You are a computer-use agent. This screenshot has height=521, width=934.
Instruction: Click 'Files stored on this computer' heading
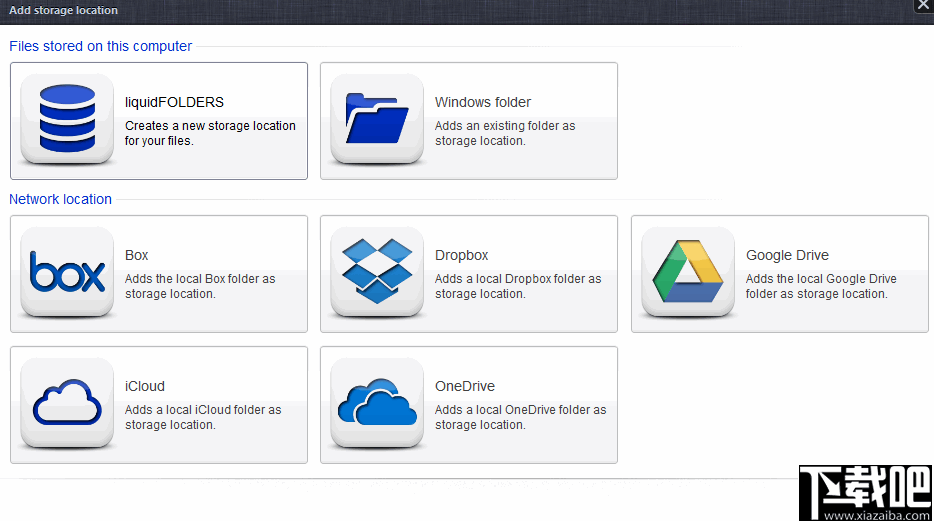pyautogui.click(x=101, y=46)
